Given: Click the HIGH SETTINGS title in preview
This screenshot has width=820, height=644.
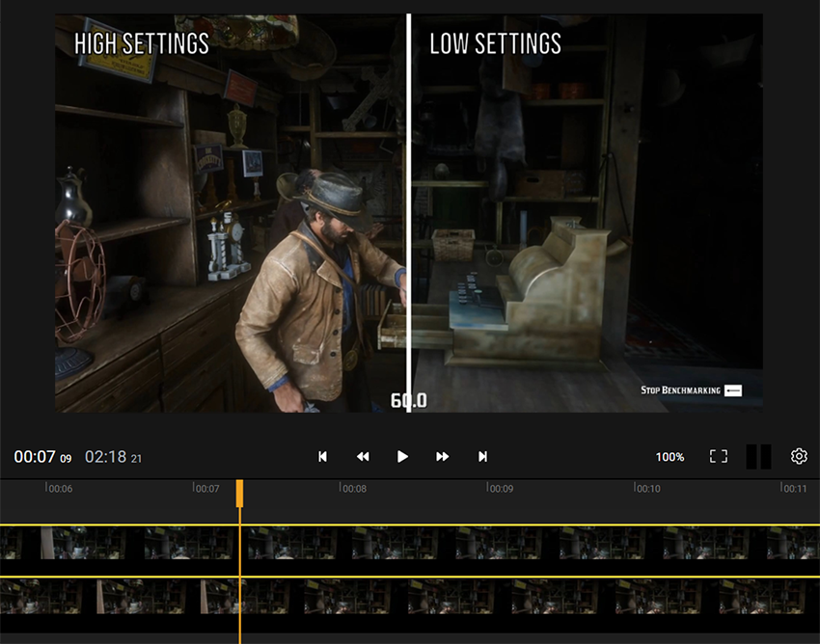Looking at the screenshot, I should [142, 44].
